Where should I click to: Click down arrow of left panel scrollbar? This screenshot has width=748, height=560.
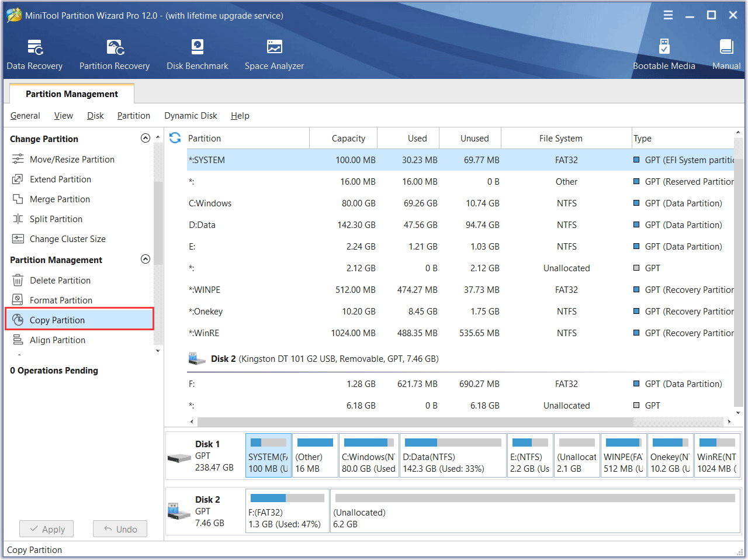coord(158,351)
